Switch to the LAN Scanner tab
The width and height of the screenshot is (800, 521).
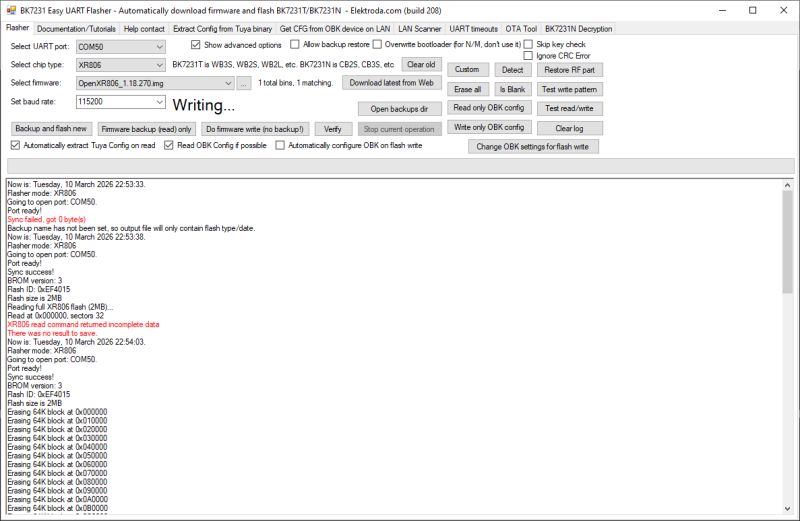[419, 29]
